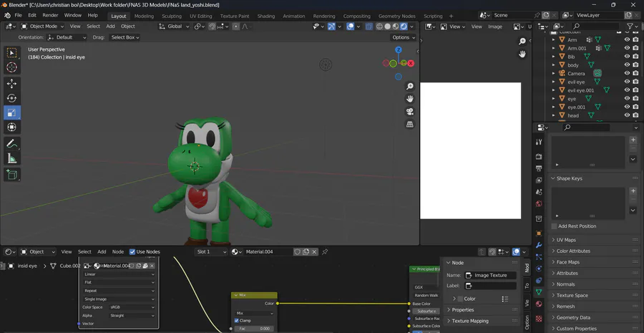Open the Material properties tab
This screenshot has width=644, height=333.
tap(540, 304)
